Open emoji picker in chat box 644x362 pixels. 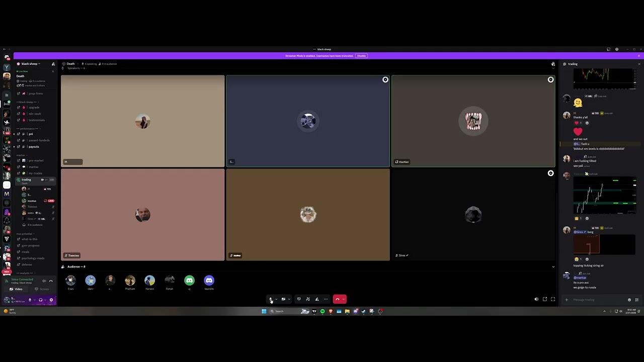(629, 300)
